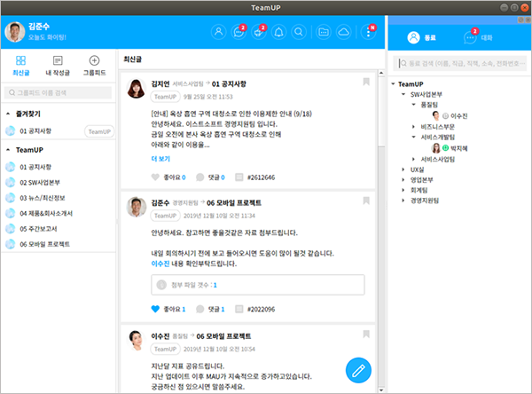The height and width of the screenshot is (394, 532).
Task: Open 그룹피드 add tab
Action: coord(94,66)
